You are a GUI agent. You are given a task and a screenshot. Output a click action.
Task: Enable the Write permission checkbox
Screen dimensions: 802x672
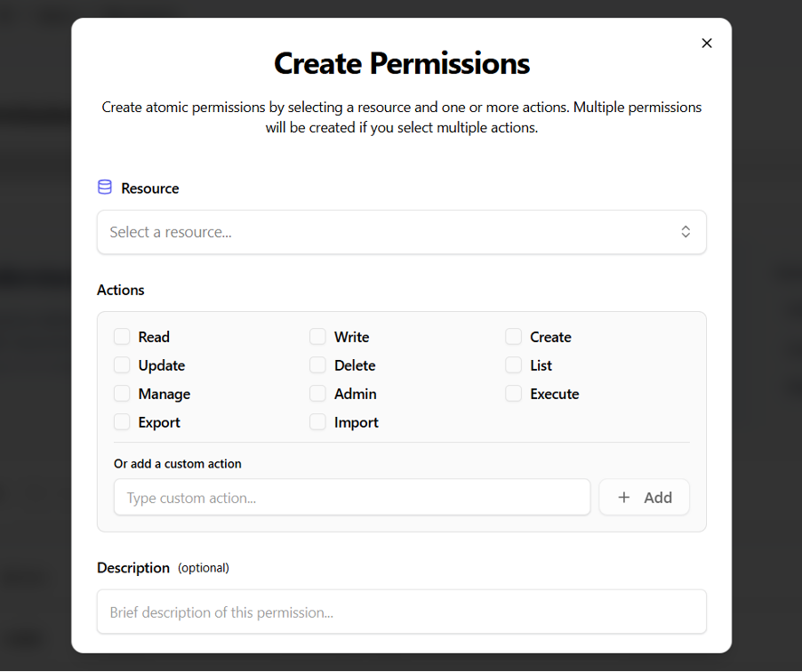point(317,337)
